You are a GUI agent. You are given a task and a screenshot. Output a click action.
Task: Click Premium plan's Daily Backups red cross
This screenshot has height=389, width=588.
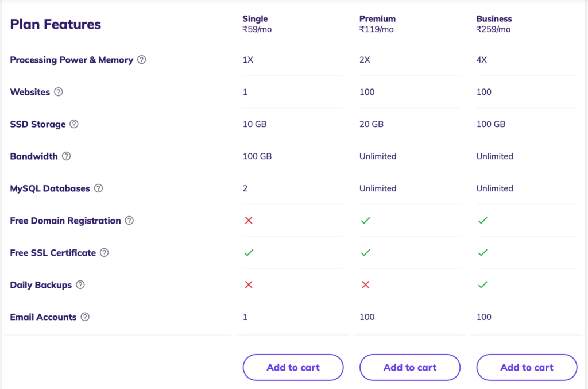(366, 285)
